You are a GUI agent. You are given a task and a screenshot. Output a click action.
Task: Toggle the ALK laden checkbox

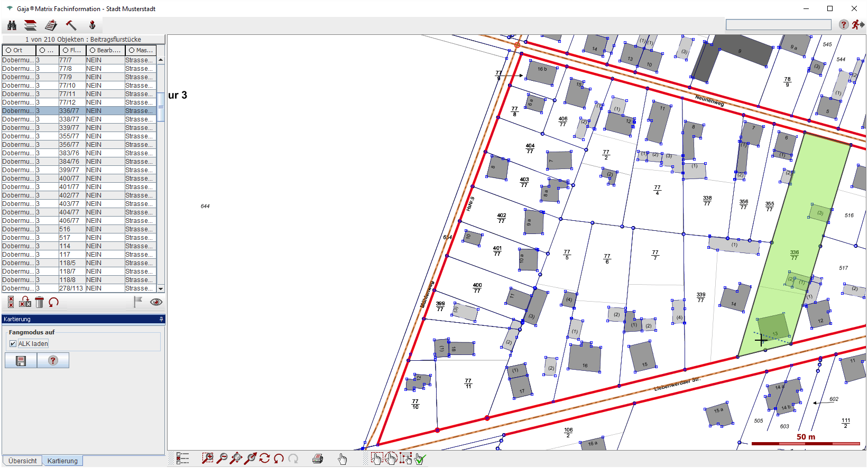(x=13, y=344)
